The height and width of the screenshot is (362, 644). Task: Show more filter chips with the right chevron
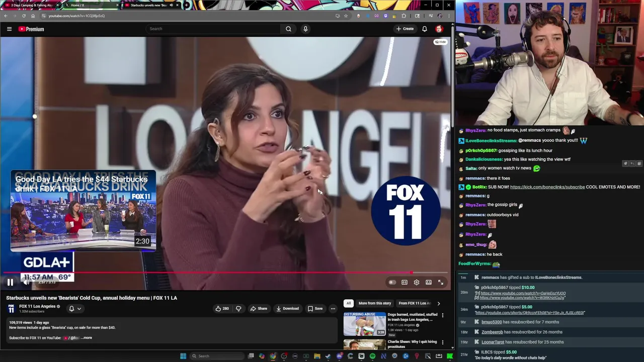pyautogui.click(x=438, y=303)
